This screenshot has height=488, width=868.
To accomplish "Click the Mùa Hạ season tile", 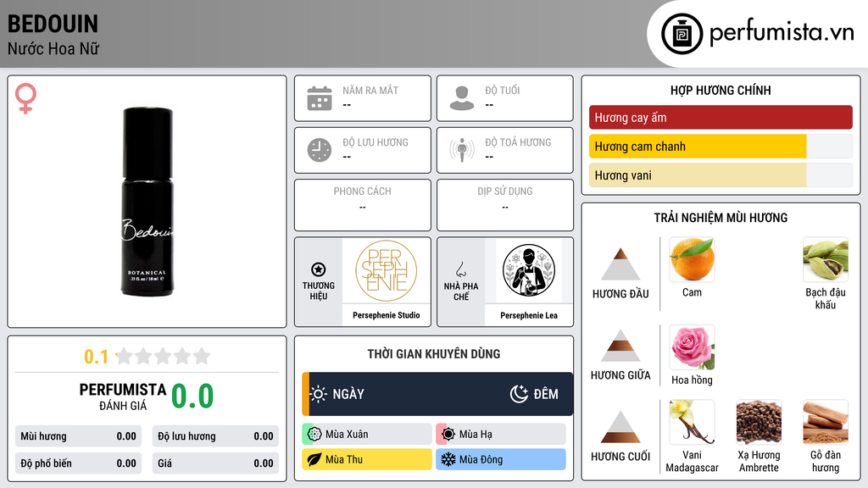I will 501,435.
